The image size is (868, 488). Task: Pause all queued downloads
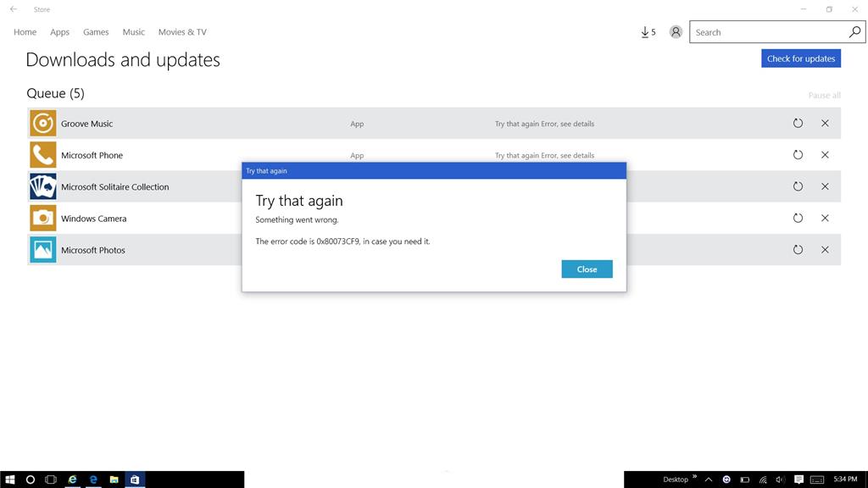[x=824, y=95]
